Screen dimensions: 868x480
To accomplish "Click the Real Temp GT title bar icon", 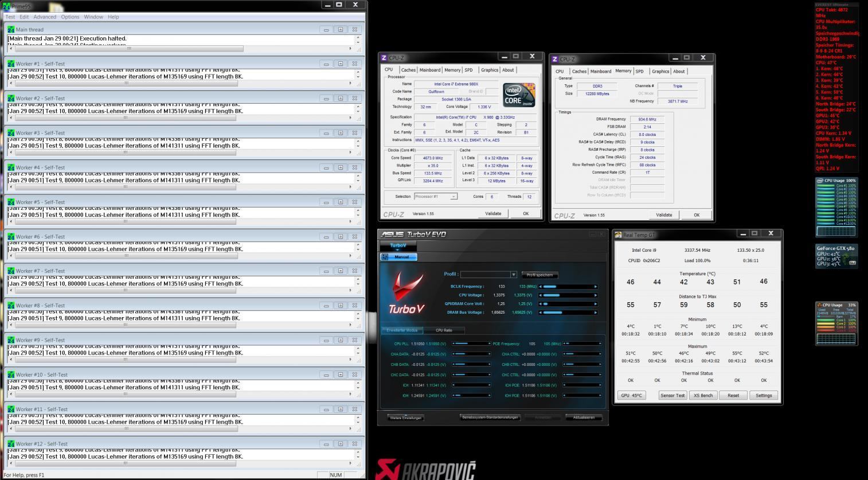I will pos(618,235).
